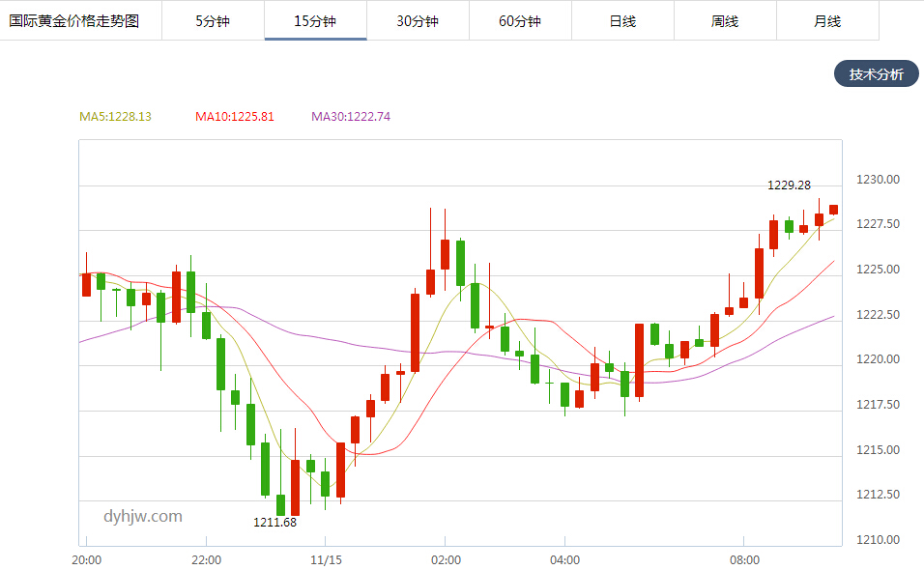This screenshot has height=570, width=924.
Task: Switch to the 60分钟 tab
Action: click(x=520, y=20)
